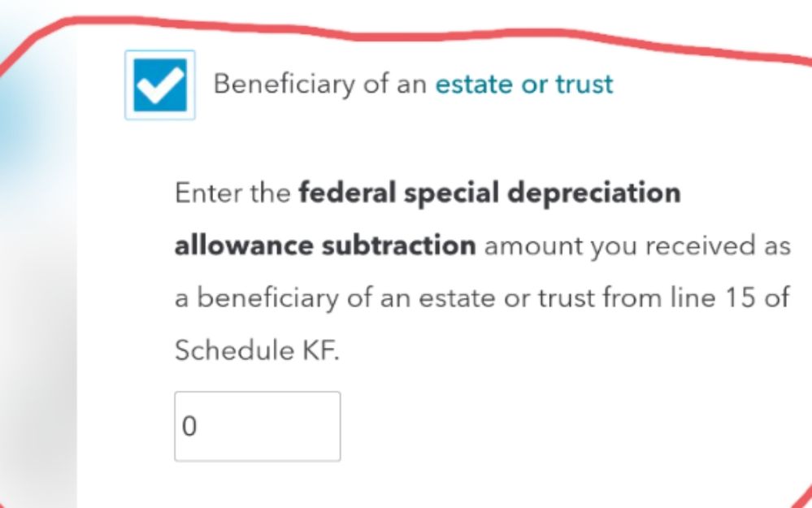
Task: Select the teal estate or trust hyperlink
Action: [523, 84]
